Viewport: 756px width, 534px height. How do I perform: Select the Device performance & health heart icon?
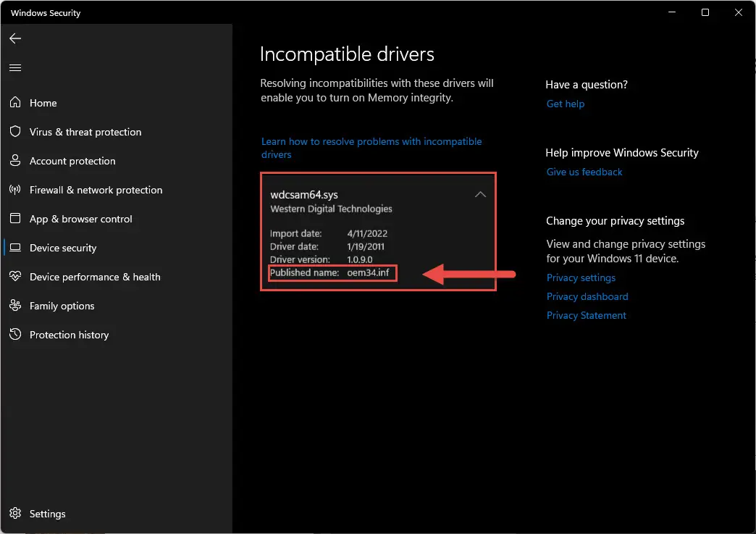point(15,276)
